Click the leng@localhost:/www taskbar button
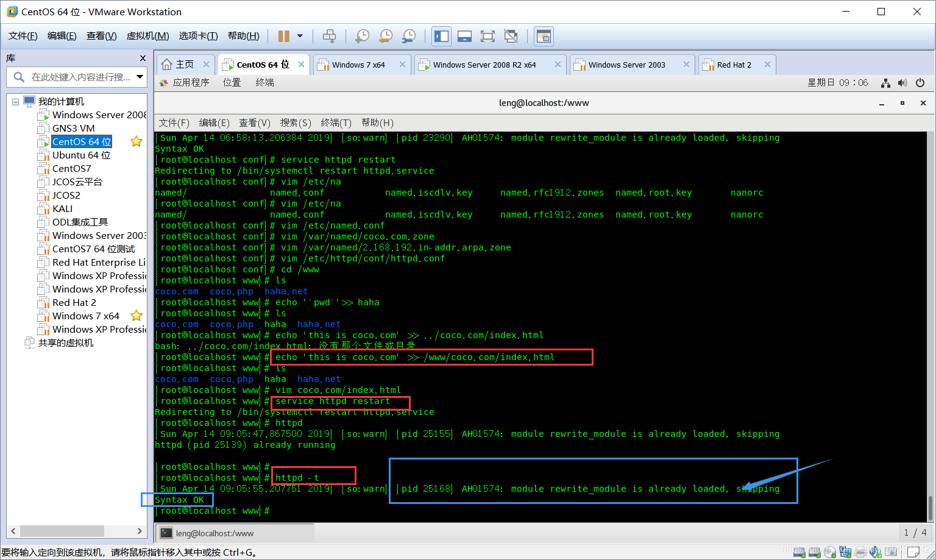Image resolution: width=936 pixels, height=560 pixels. (235, 533)
